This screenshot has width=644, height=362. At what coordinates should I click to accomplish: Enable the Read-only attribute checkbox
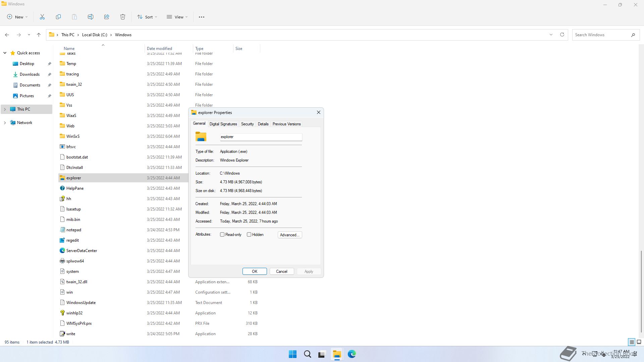pos(222,235)
